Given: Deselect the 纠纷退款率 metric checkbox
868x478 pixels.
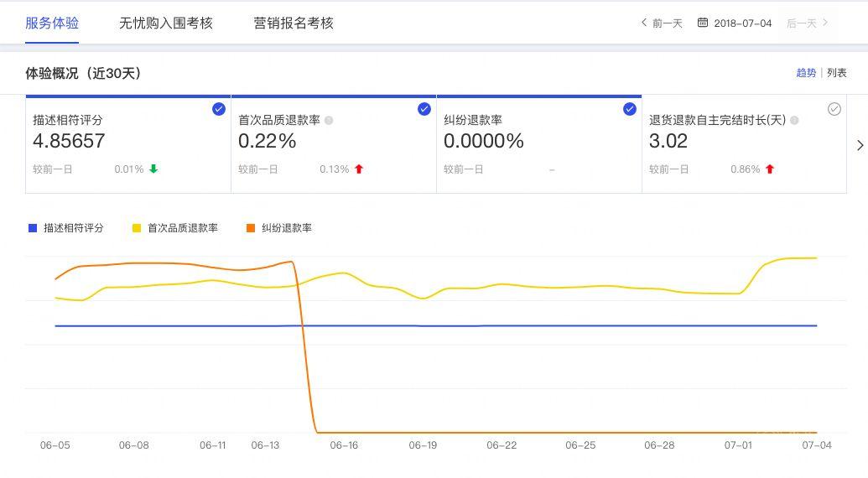Looking at the screenshot, I should 630,109.
